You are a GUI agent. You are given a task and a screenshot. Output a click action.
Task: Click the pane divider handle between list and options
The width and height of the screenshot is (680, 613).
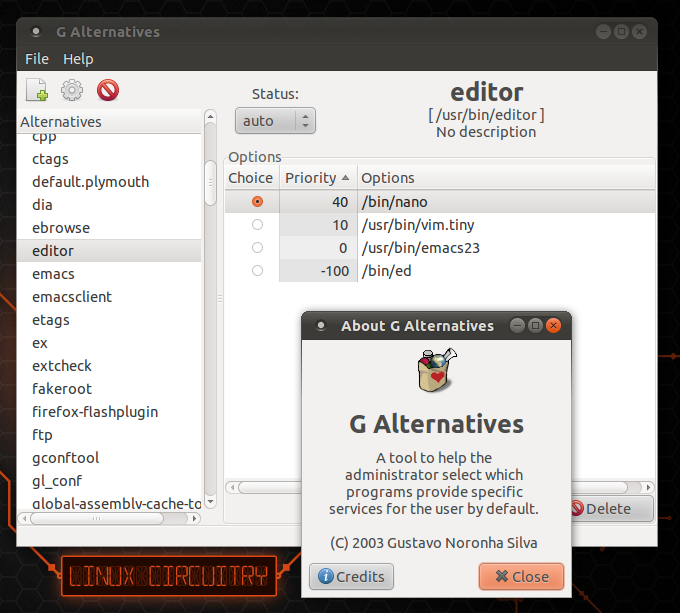coord(220,298)
